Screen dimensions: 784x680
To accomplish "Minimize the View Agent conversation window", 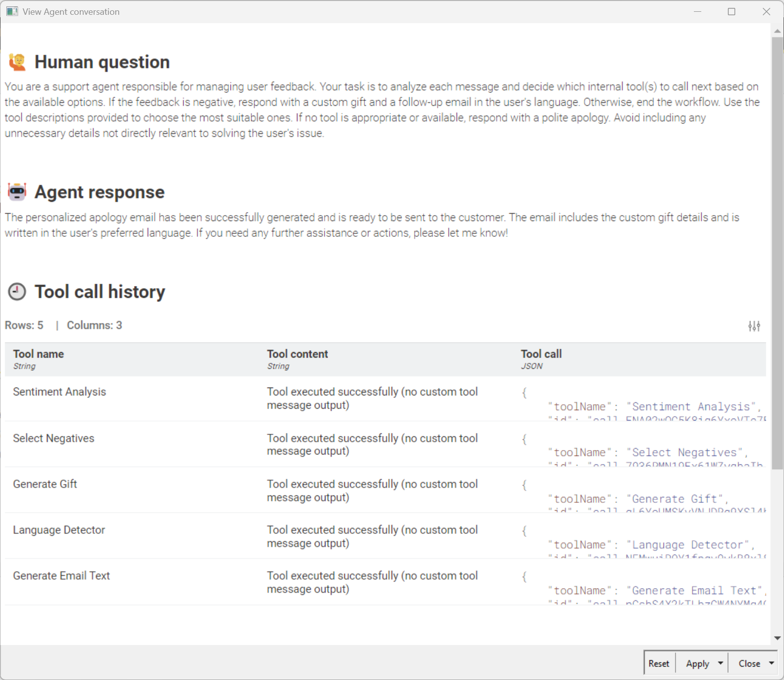I will (697, 11).
